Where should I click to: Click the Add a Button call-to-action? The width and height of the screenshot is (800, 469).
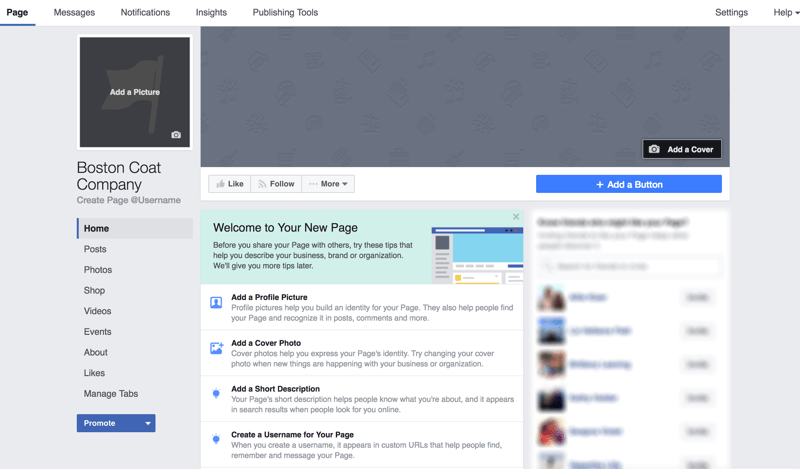[x=629, y=184]
